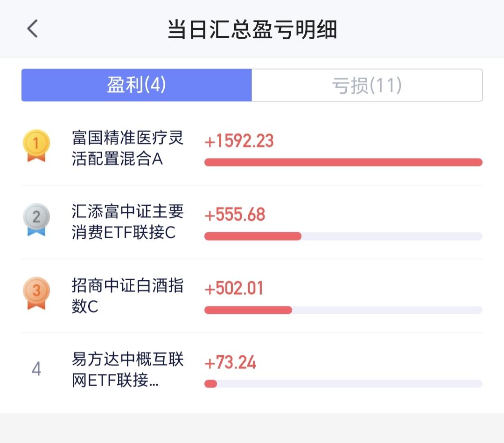Switch to the 亏损(11) tab
This screenshot has height=443, width=504.
coord(367,85)
